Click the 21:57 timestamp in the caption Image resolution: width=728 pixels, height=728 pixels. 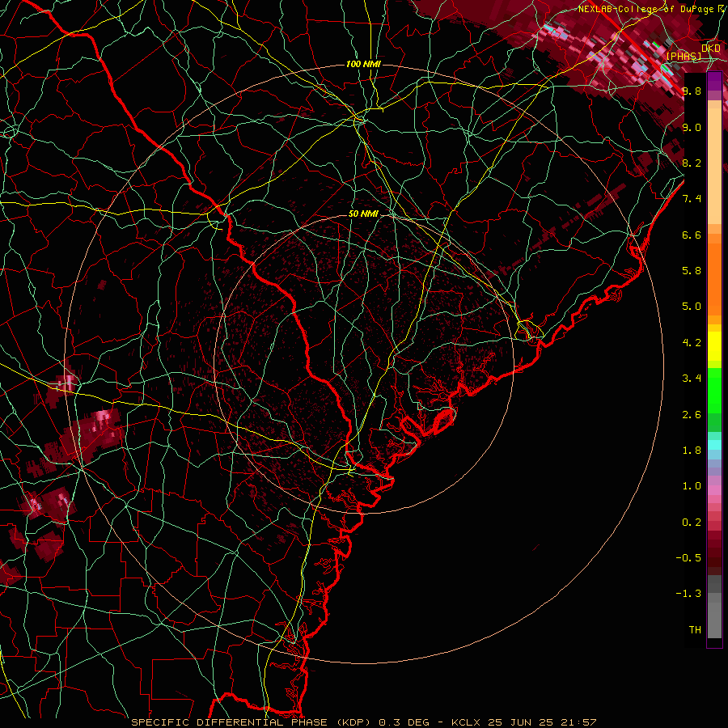coord(580,722)
